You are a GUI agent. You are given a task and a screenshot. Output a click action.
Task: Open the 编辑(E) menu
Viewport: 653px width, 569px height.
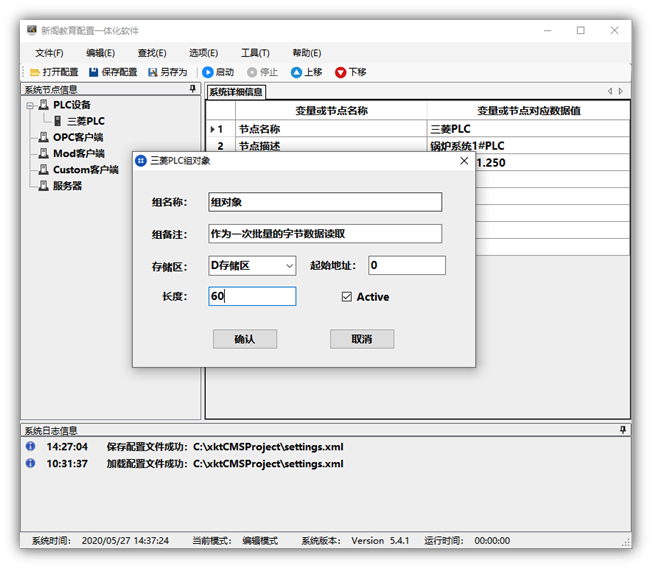point(100,53)
